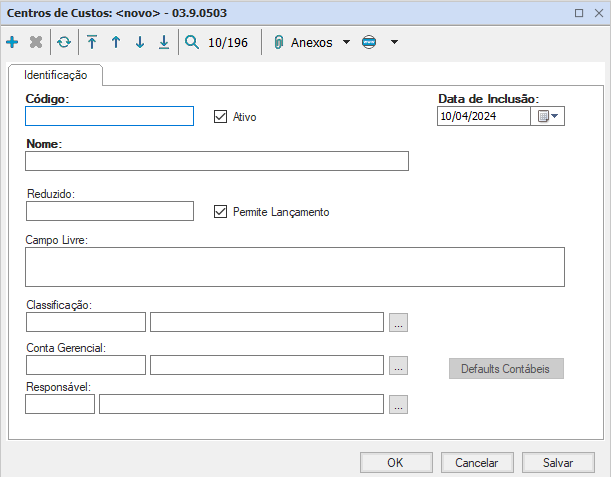Click the plus icon to add record
The image size is (611, 477).
(12, 43)
